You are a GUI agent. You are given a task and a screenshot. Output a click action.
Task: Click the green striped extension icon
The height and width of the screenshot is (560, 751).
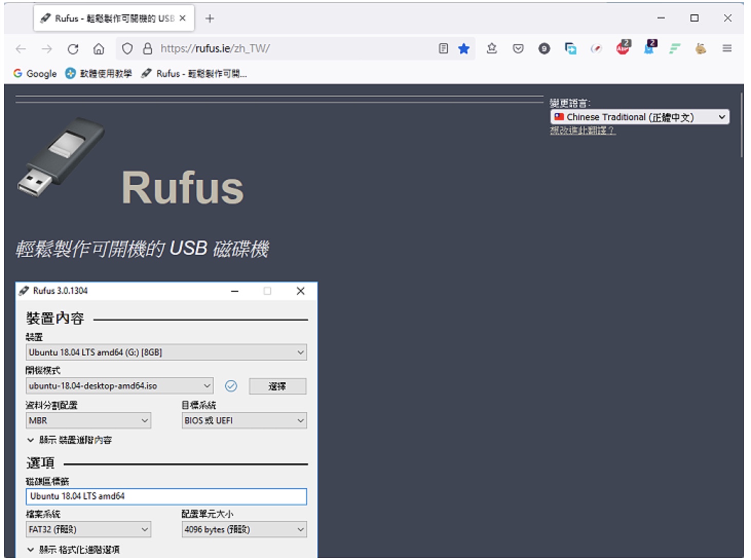coord(675,49)
